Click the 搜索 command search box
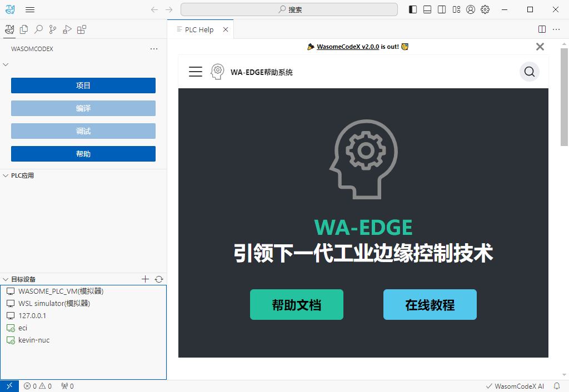569x392 pixels. click(x=289, y=10)
